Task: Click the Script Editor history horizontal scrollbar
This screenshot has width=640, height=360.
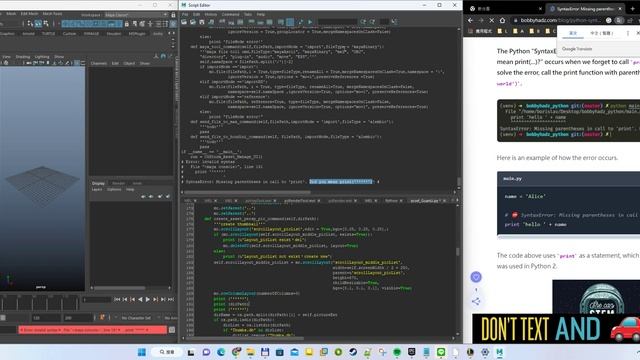Action: point(247,192)
